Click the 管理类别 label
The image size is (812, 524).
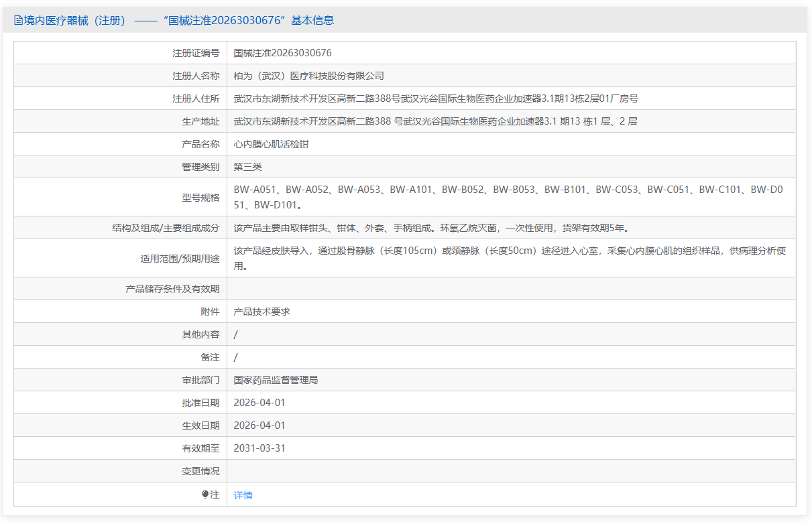click(200, 167)
